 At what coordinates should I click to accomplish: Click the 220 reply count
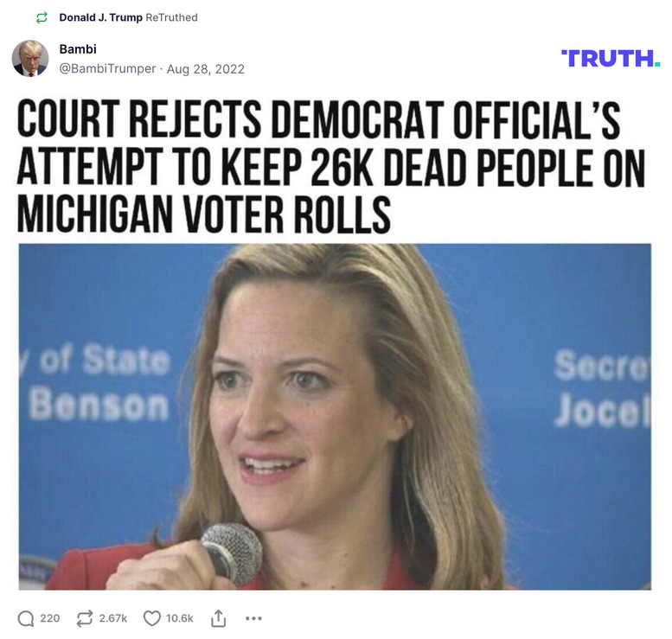coord(50,618)
